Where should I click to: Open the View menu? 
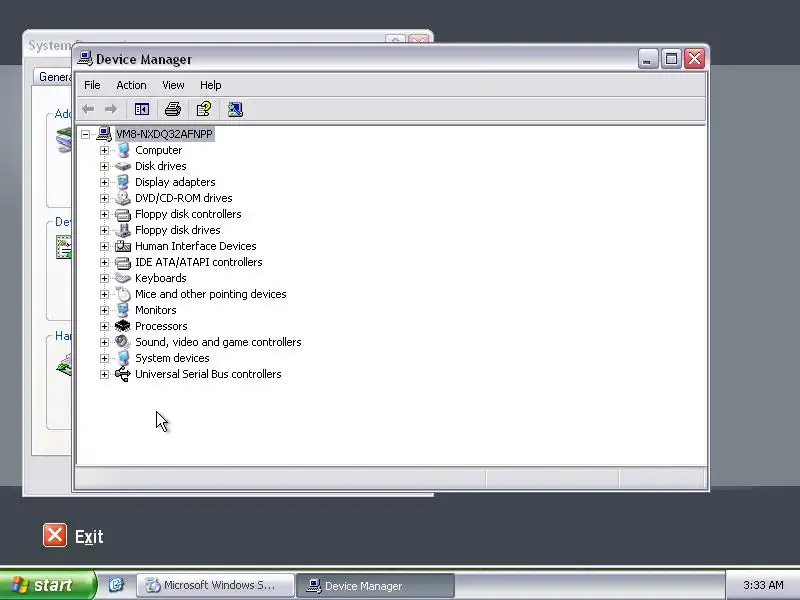click(x=173, y=85)
